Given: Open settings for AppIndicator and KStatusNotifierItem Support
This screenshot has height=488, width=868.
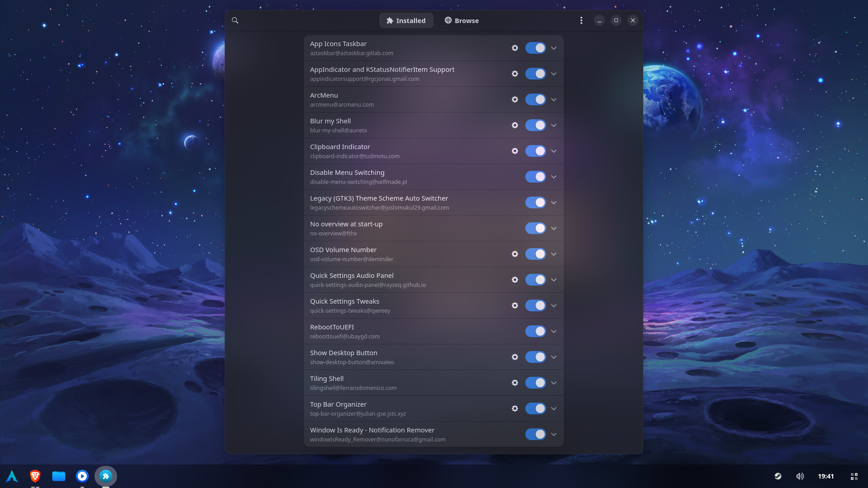Looking at the screenshot, I should 515,74.
